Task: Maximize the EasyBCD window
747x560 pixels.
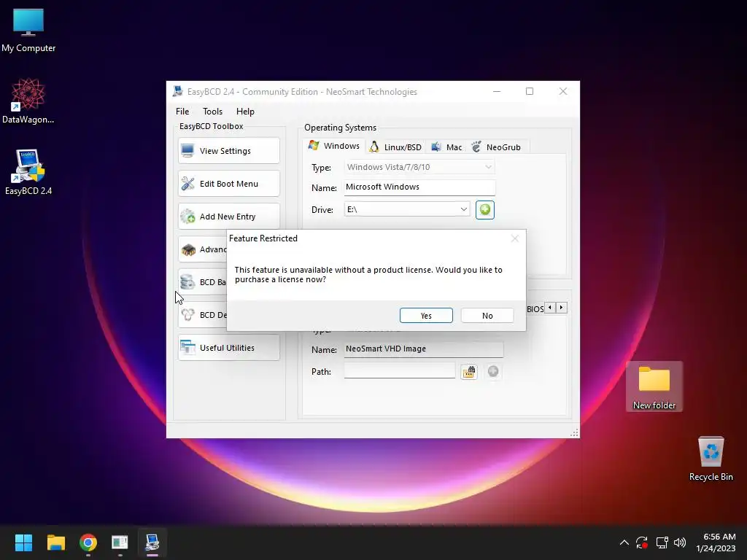Action: (x=530, y=91)
